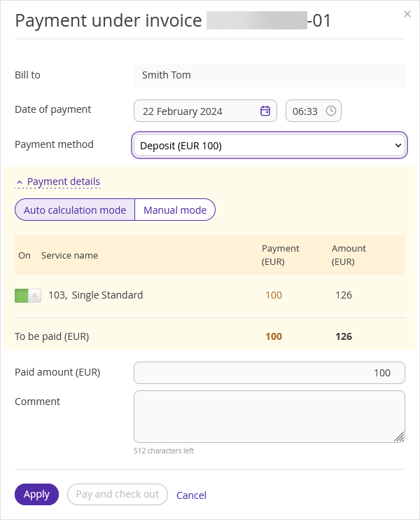
Task: Click the Bill to field Smith Tom
Action: coord(269,75)
